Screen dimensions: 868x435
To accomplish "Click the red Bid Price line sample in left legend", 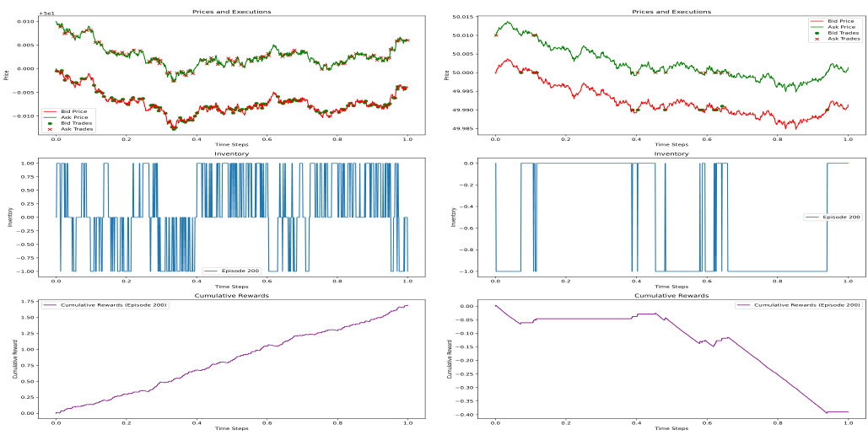I will [51, 110].
